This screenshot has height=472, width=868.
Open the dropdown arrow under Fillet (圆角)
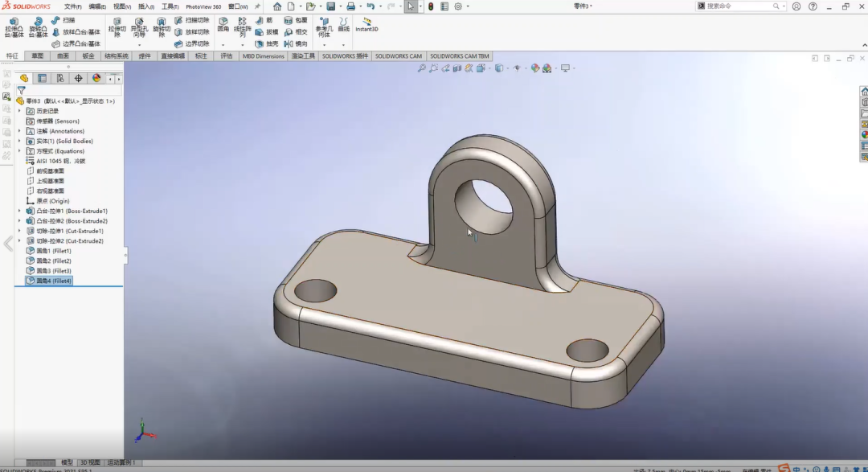pyautogui.click(x=223, y=45)
